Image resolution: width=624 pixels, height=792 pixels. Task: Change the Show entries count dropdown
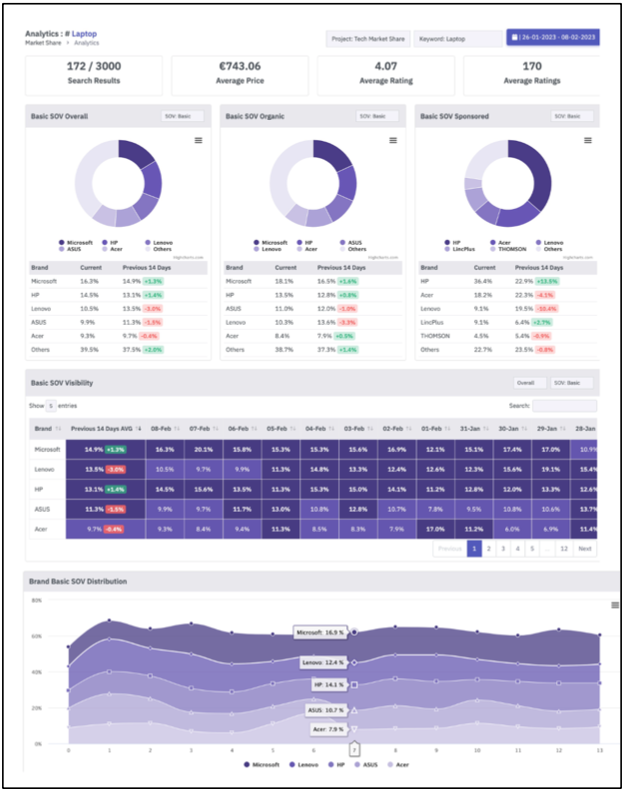[51, 406]
